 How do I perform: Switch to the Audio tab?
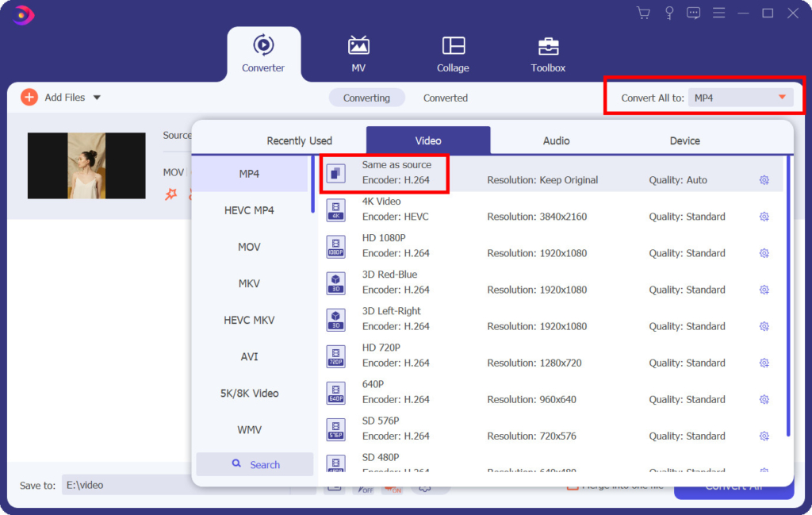(x=555, y=140)
